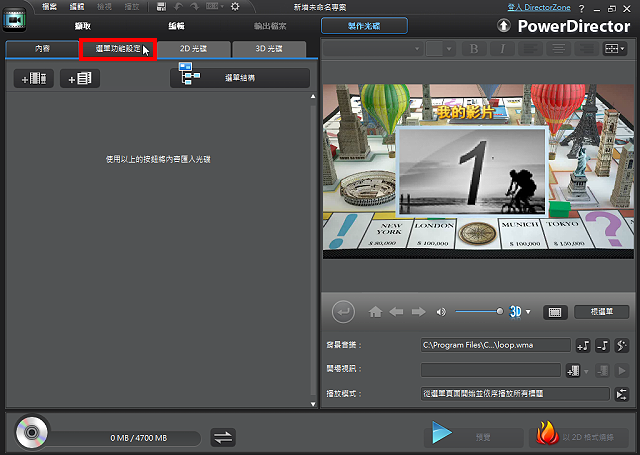Remove background music note-minus icon

tap(602, 346)
